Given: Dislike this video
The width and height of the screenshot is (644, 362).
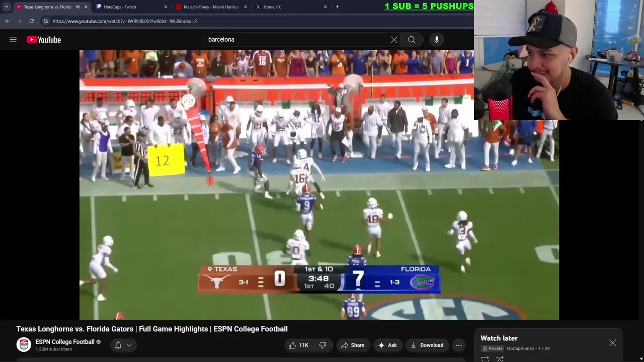Looking at the screenshot, I should click(323, 345).
